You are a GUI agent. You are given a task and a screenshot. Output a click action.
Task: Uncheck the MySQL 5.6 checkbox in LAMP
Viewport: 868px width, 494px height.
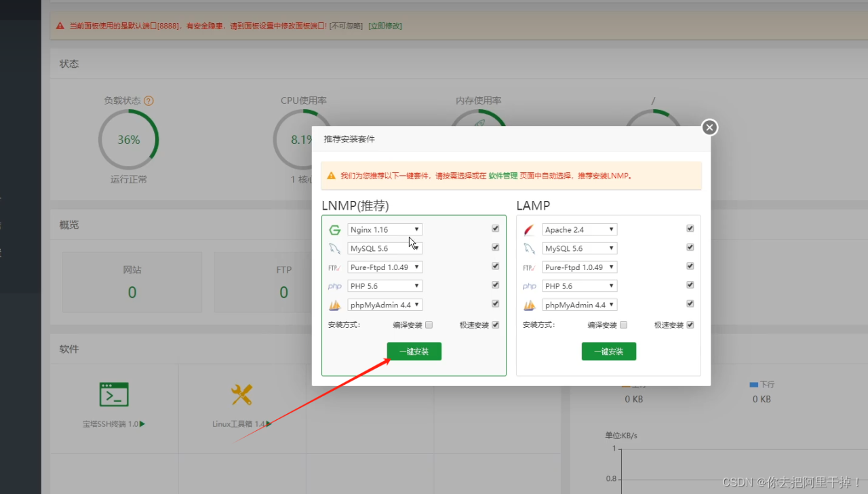[x=690, y=247]
